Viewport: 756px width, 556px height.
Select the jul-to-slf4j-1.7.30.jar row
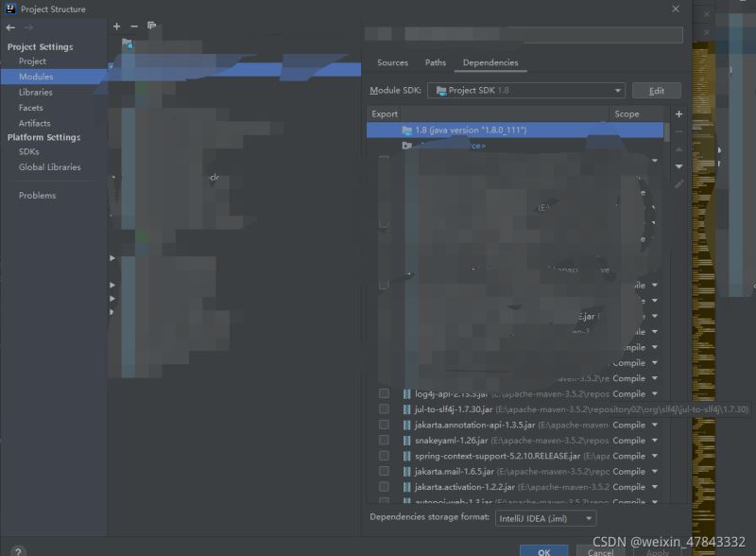coord(514,409)
